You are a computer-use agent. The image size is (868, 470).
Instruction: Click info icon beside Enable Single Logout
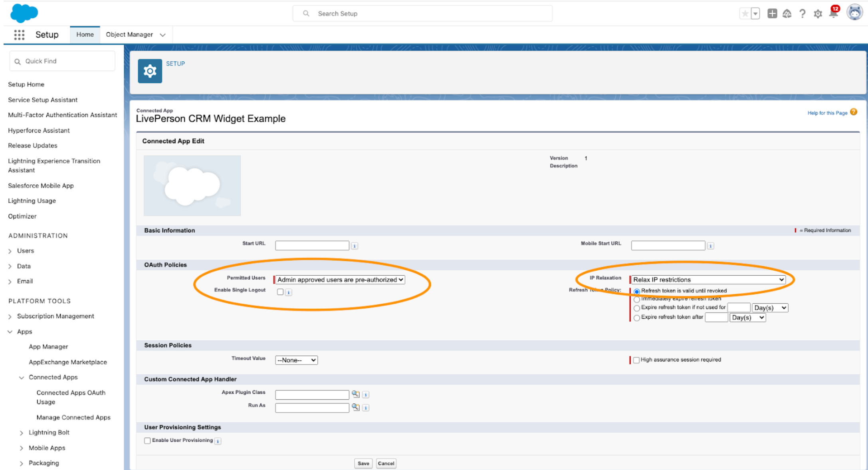tap(289, 292)
